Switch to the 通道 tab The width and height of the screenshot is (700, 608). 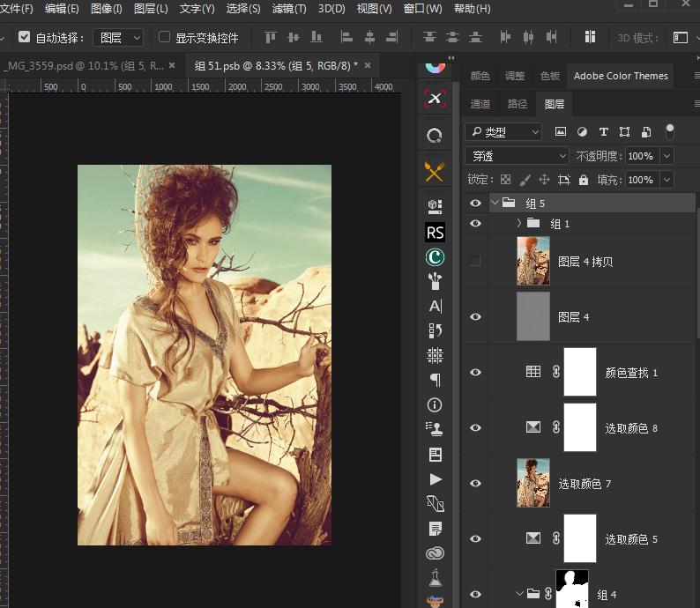[480, 104]
